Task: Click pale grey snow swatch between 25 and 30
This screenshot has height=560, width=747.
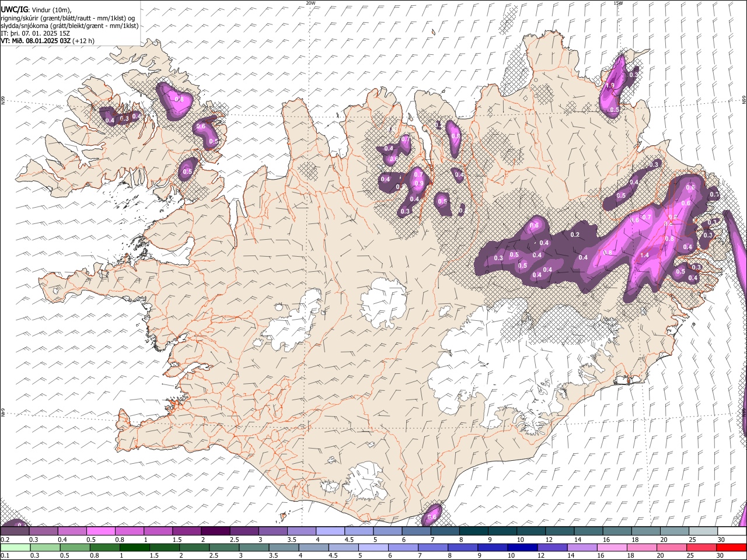Action: pyautogui.click(x=704, y=531)
